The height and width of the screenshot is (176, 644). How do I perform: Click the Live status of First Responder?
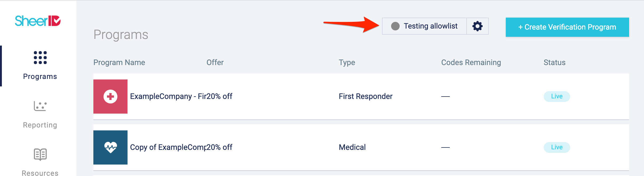click(557, 97)
